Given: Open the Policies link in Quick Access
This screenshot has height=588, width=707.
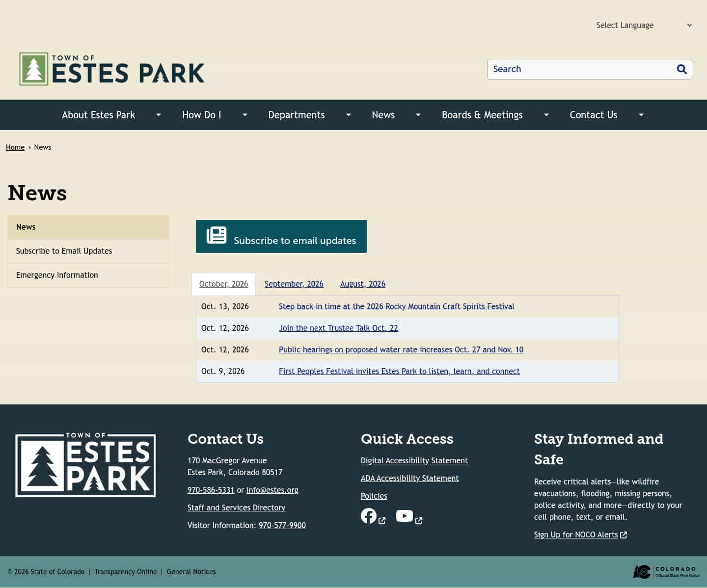Looking at the screenshot, I should [x=374, y=496].
